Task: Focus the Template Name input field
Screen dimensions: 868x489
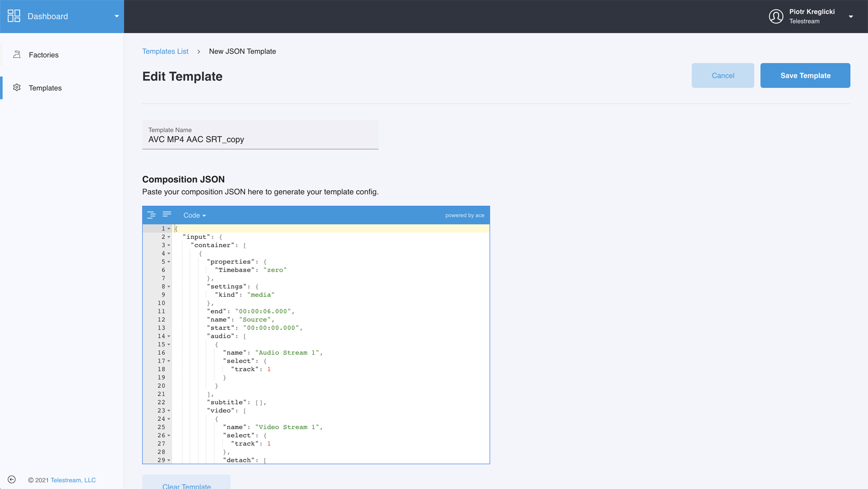Action: point(260,135)
